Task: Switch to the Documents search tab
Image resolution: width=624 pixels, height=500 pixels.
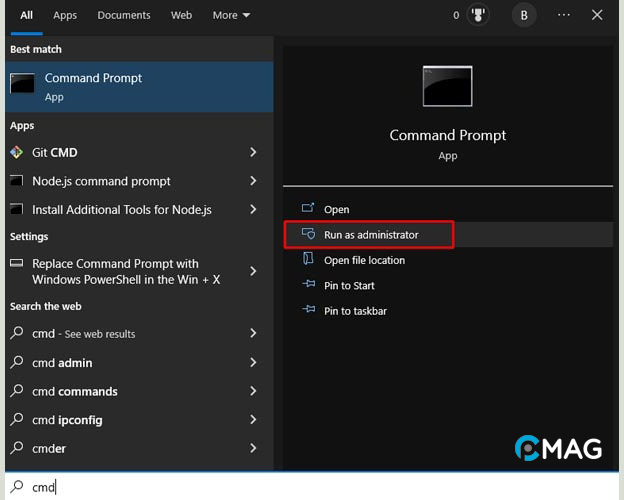Action: (x=124, y=15)
